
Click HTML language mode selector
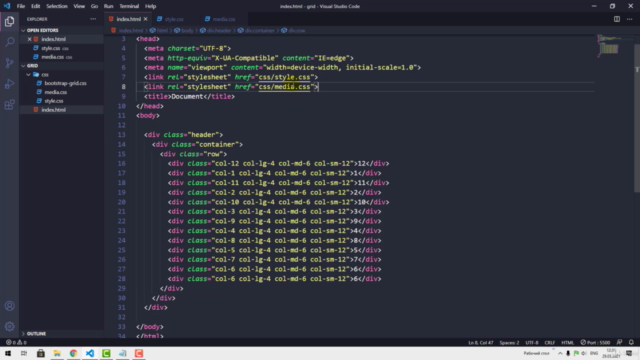click(567, 342)
